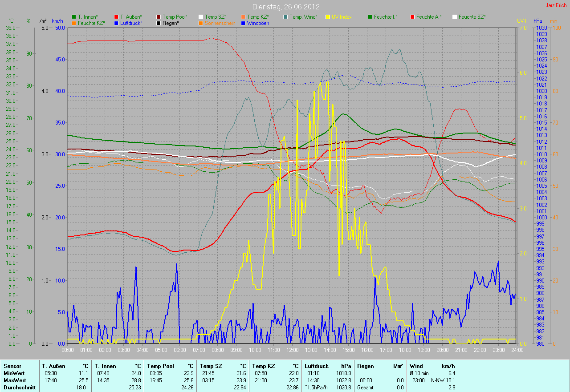Toggle the Sonnenschein series label

[x=220, y=23]
